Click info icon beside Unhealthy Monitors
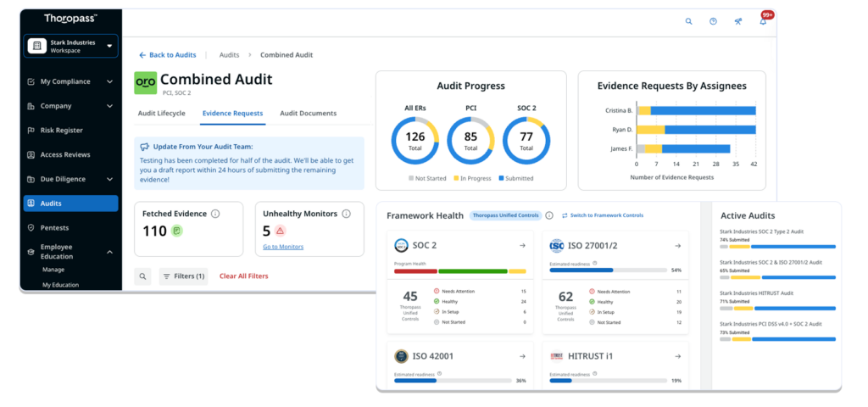The image size is (868, 407). (x=346, y=214)
